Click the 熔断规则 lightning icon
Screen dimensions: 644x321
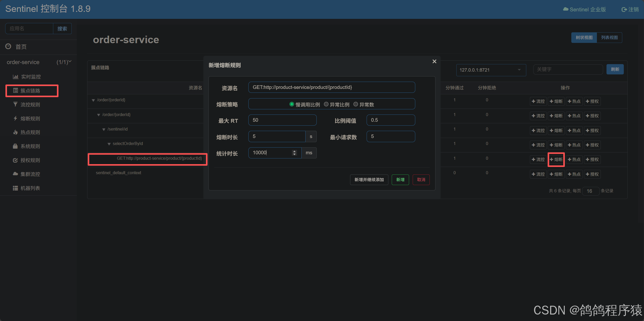pyautogui.click(x=16, y=118)
